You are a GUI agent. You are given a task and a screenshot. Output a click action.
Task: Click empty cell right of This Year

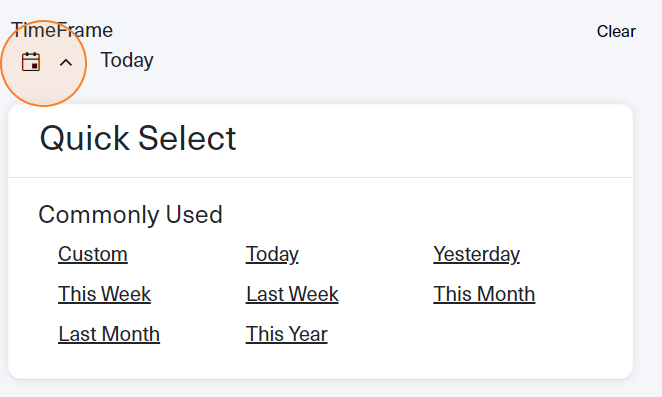(484, 334)
